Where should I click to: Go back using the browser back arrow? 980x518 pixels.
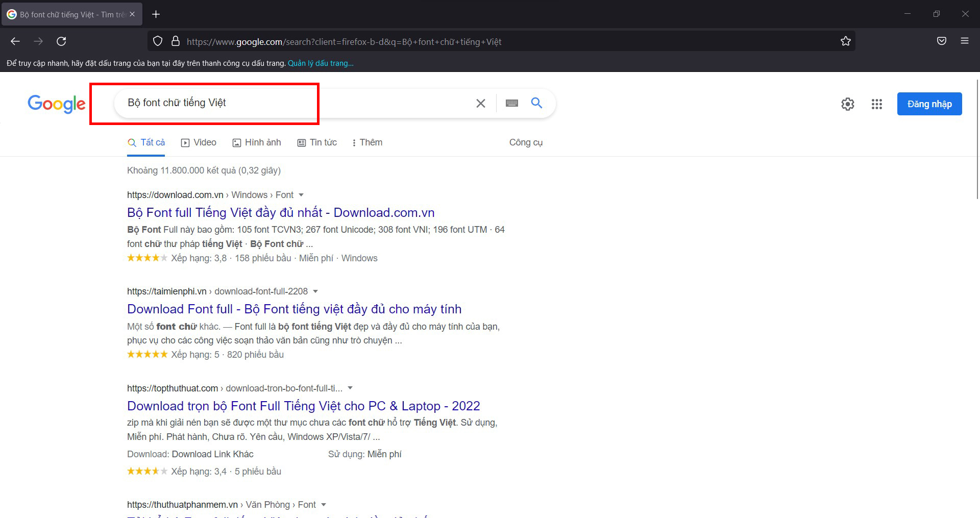point(15,41)
